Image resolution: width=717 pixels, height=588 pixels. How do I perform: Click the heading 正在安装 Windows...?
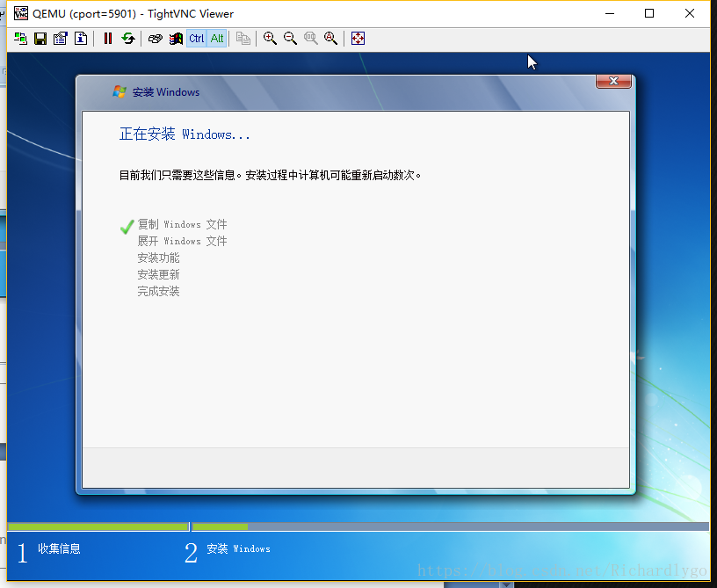click(185, 134)
